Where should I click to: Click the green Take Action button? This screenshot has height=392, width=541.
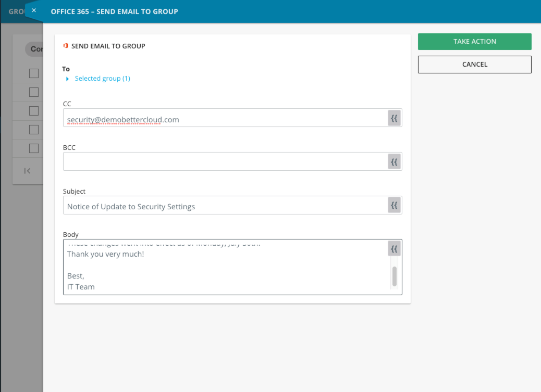tap(474, 42)
